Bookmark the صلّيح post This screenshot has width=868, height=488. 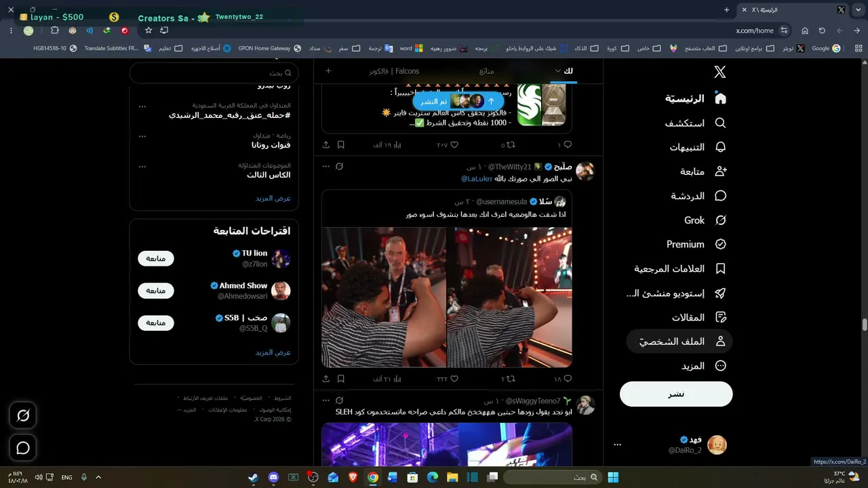pos(341,379)
